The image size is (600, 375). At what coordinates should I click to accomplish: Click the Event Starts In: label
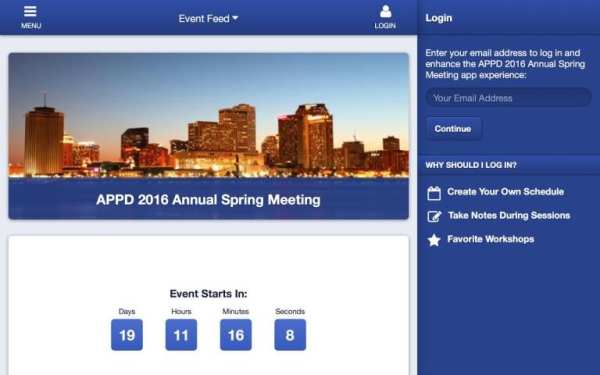209,293
